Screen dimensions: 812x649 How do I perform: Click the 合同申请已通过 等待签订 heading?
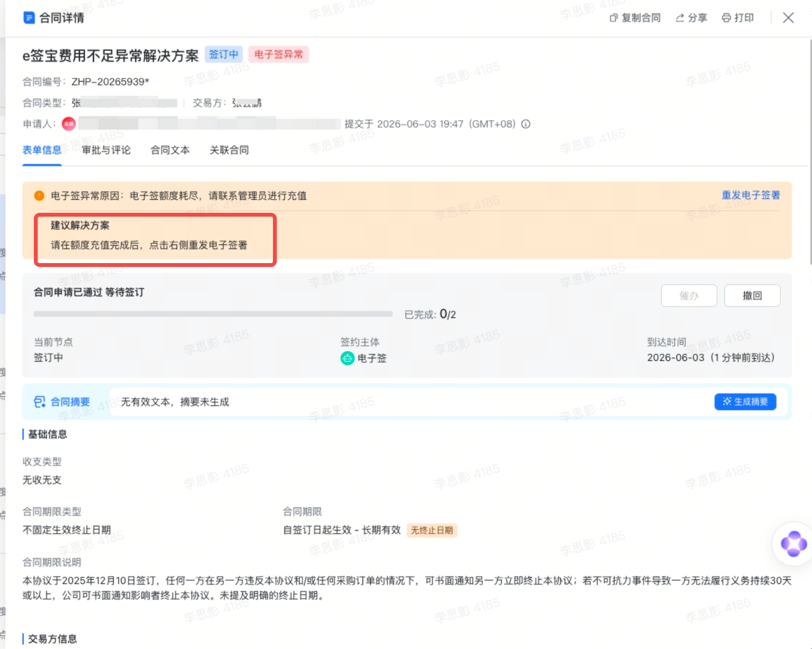click(89, 292)
